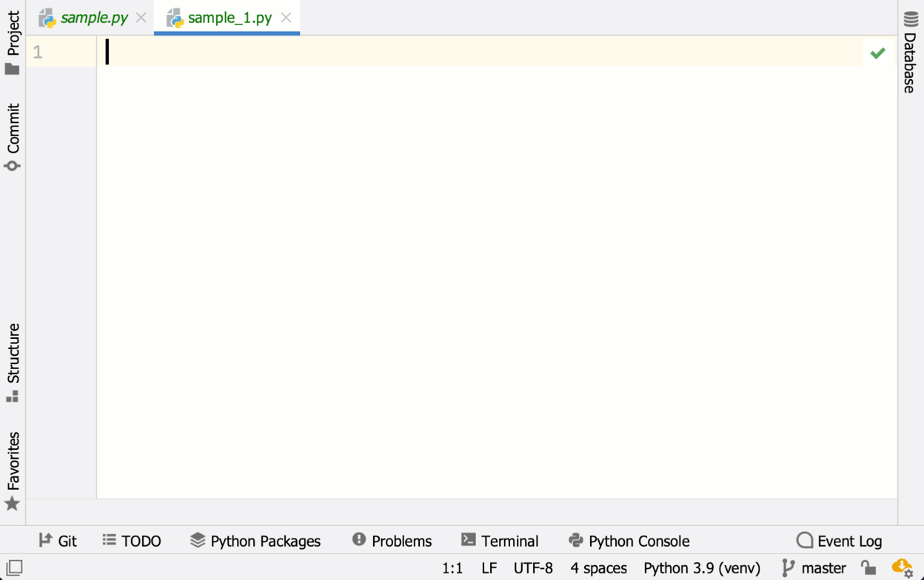924x580 pixels.
Task: Open the master git branch menu
Action: coord(814,568)
